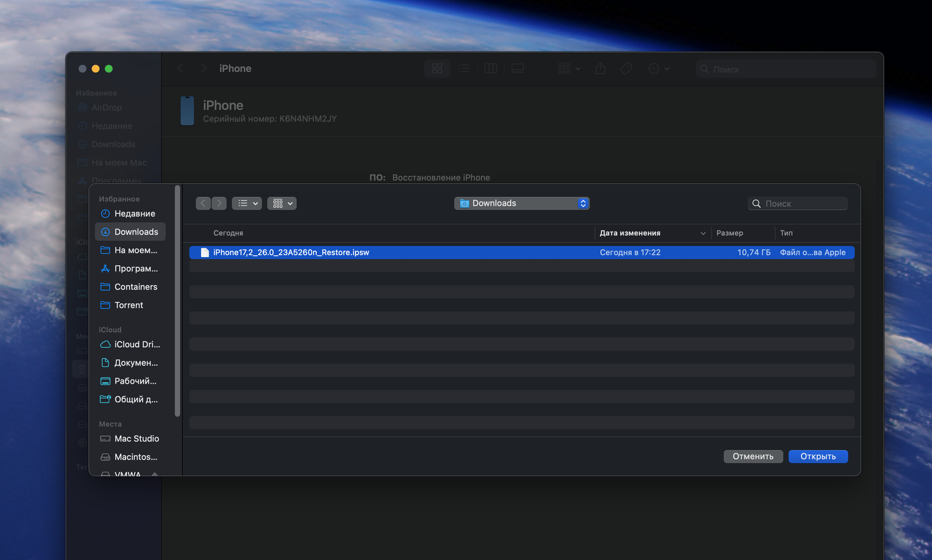Image resolution: width=932 pixels, height=560 pixels.
Task: Click the Открыть button
Action: 818,456
